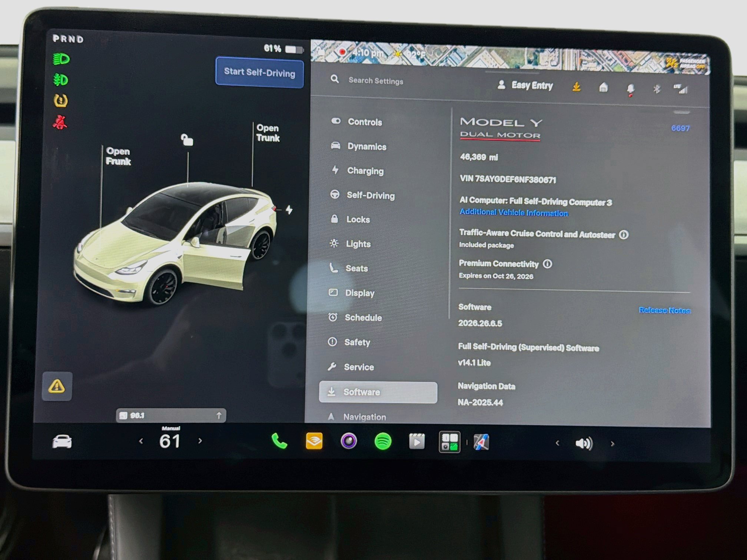Tap the 61 temperature value

(x=170, y=441)
